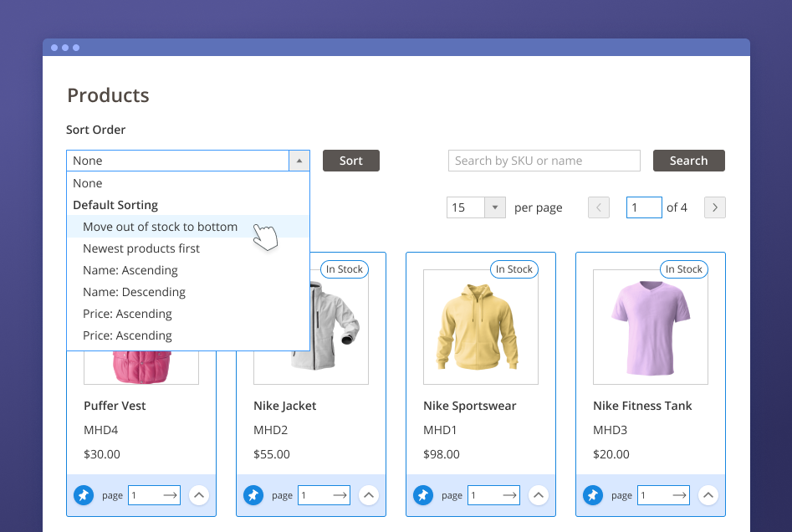
Task: Choose "Newest products first" sorting option
Action: click(x=141, y=248)
